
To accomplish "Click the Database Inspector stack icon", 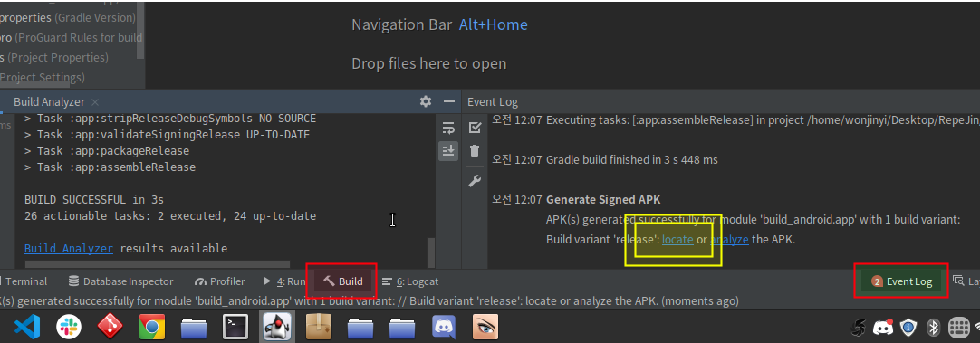I will [x=73, y=281].
